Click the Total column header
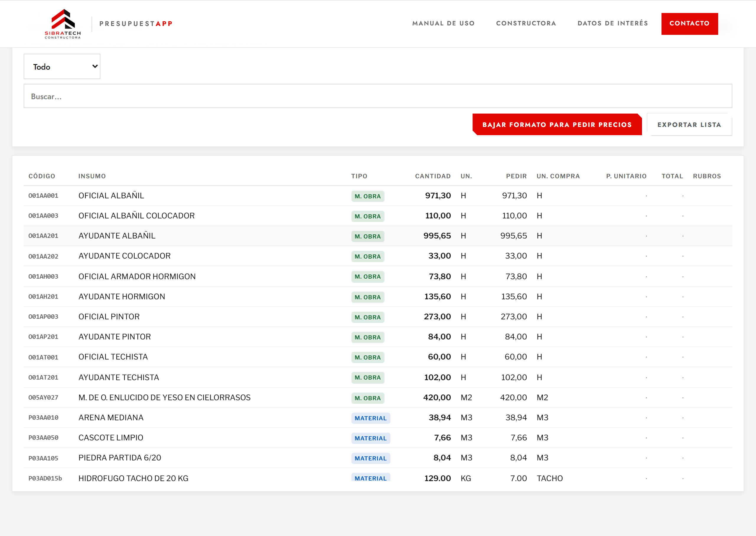The height and width of the screenshot is (536, 756). click(x=672, y=176)
